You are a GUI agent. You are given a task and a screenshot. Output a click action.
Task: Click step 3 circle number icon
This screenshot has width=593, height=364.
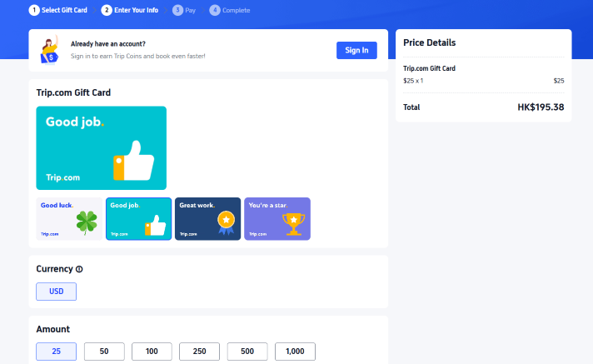tap(177, 10)
